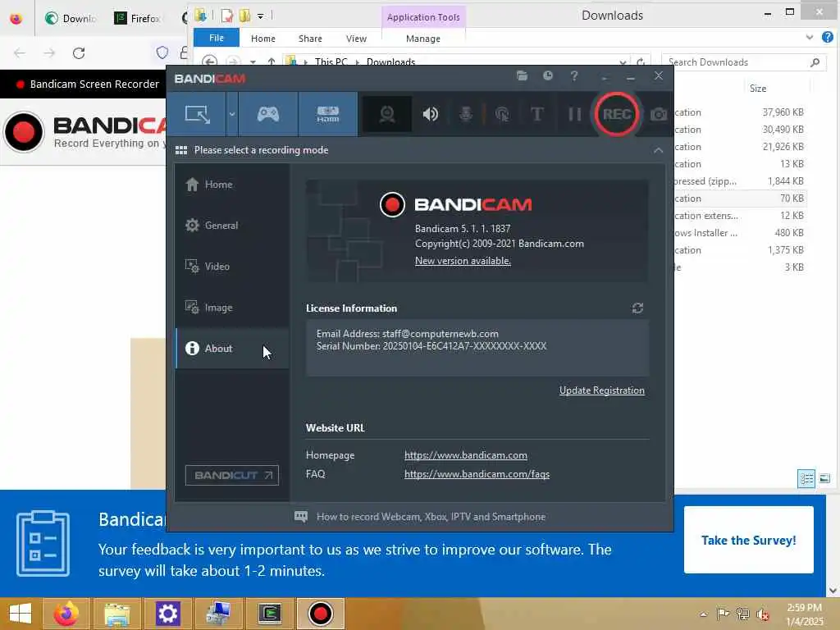
Task: Open the Image settings section
Action: click(232, 308)
